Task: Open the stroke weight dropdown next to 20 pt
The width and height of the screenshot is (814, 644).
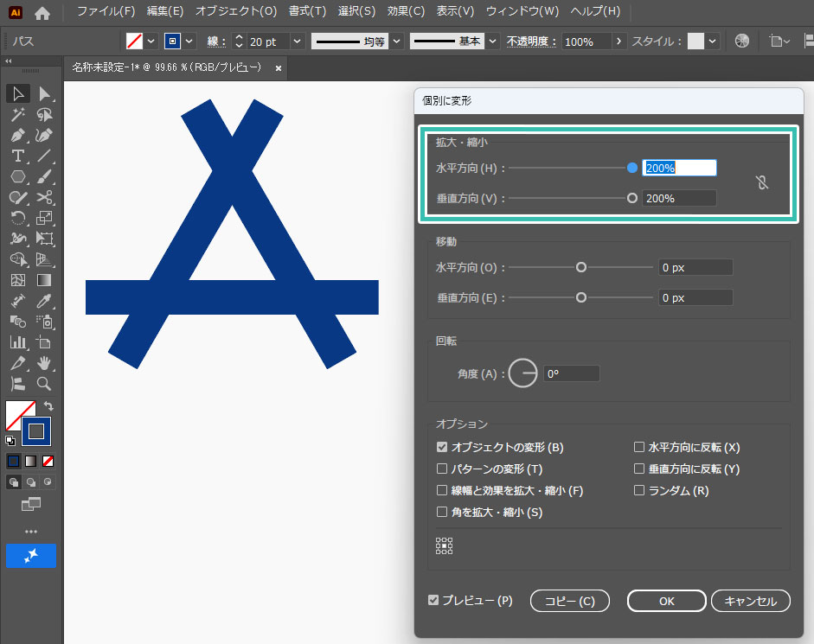Action: pyautogui.click(x=298, y=41)
